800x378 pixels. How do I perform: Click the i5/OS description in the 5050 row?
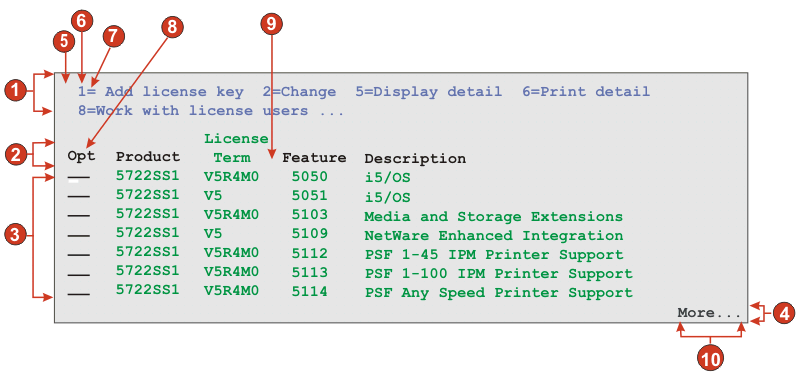pyautogui.click(x=387, y=178)
